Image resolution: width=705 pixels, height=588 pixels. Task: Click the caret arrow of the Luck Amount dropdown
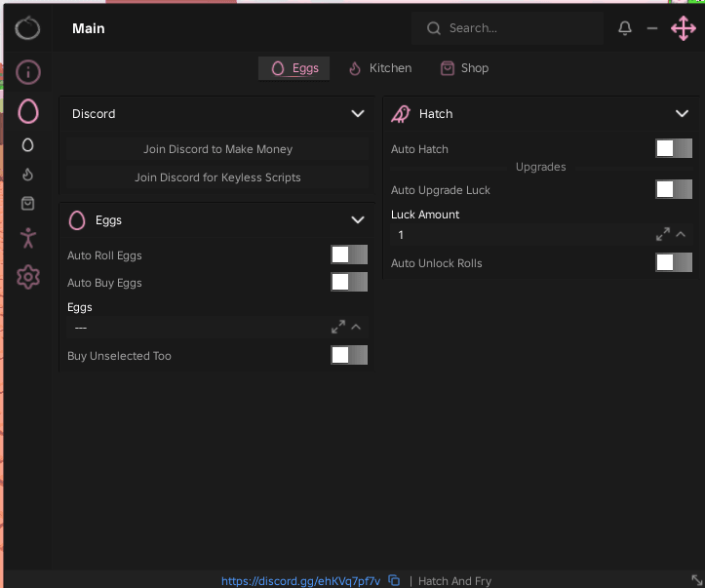(x=681, y=234)
